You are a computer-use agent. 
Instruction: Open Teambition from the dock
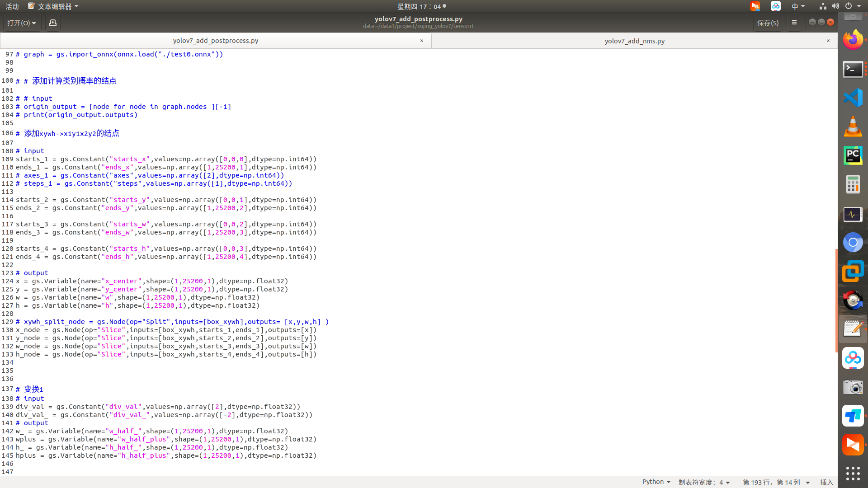tap(853, 416)
